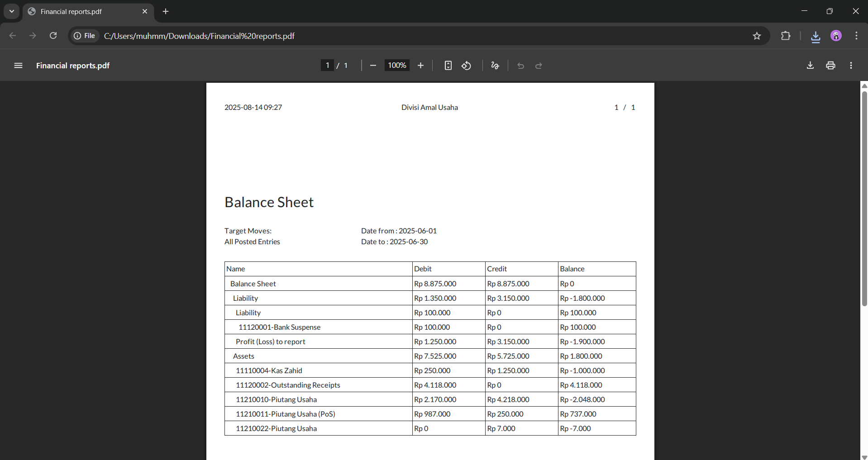Download the PDF from viewer toolbar
868x460 pixels.
point(810,66)
